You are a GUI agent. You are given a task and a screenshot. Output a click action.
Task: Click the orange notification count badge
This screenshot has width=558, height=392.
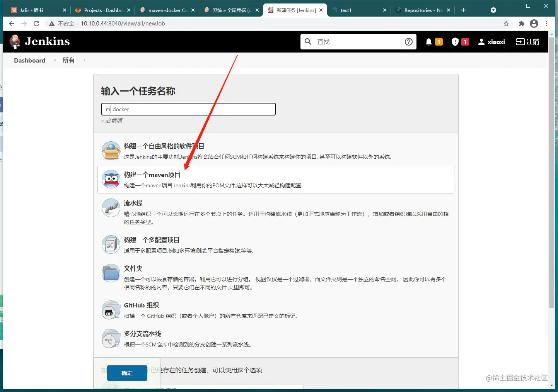pos(439,42)
